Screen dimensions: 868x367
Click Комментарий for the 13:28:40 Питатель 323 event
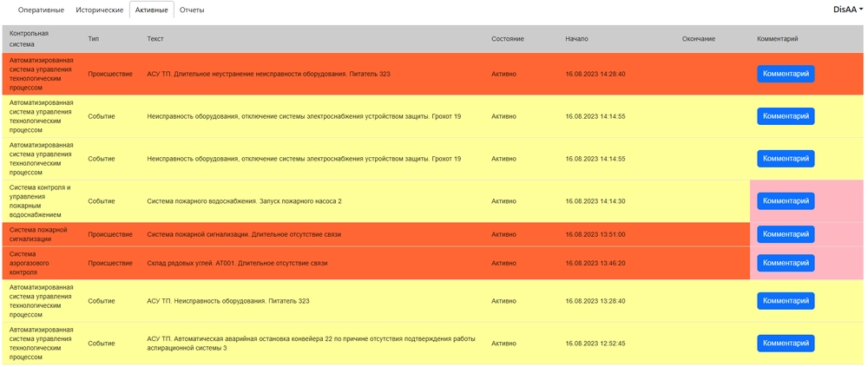point(786,301)
